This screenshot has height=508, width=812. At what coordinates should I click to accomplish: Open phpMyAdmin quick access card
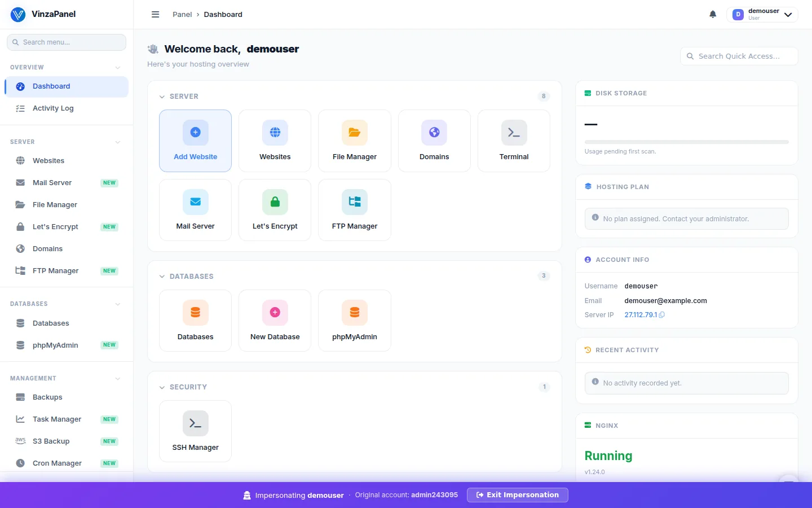tap(355, 321)
